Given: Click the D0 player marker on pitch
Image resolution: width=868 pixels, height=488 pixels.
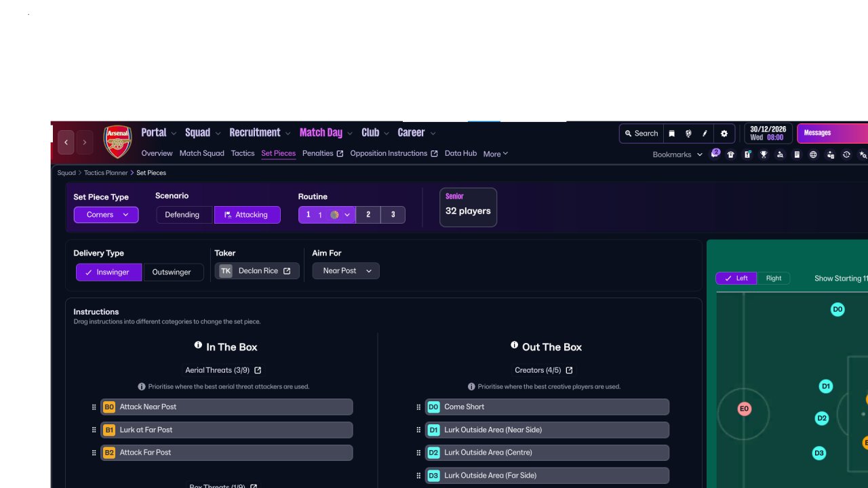Looking at the screenshot, I should (x=837, y=310).
